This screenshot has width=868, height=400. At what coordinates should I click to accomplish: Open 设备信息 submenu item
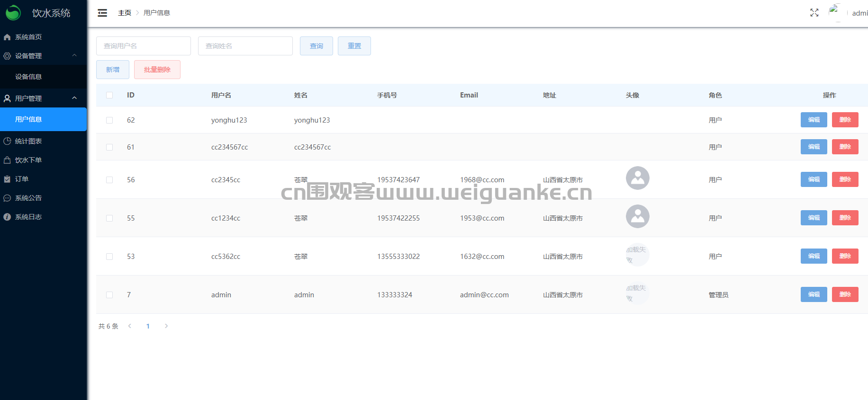click(28, 77)
